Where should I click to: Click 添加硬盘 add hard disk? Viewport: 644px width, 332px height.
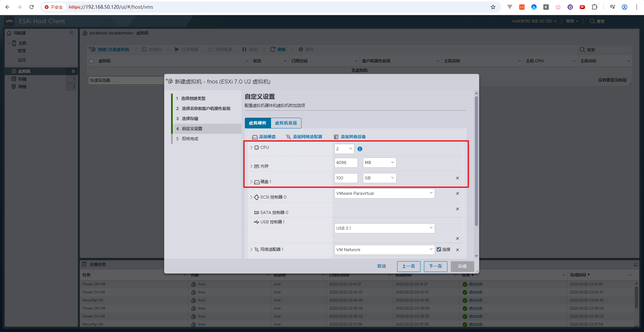[264, 137]
